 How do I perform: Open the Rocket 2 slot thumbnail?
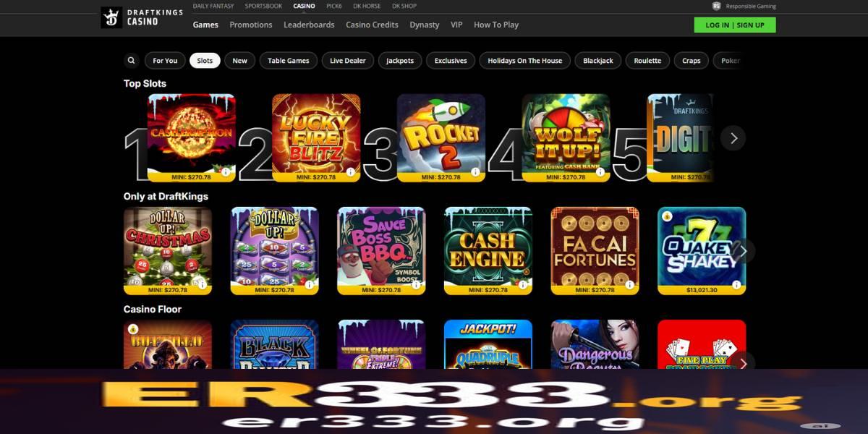(x=441, y=137)
